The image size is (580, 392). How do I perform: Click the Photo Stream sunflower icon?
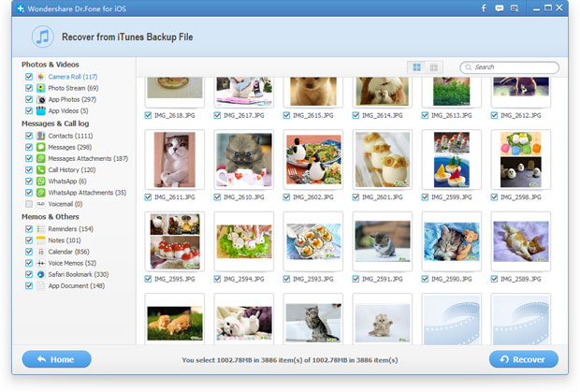[x=40, y=88]
